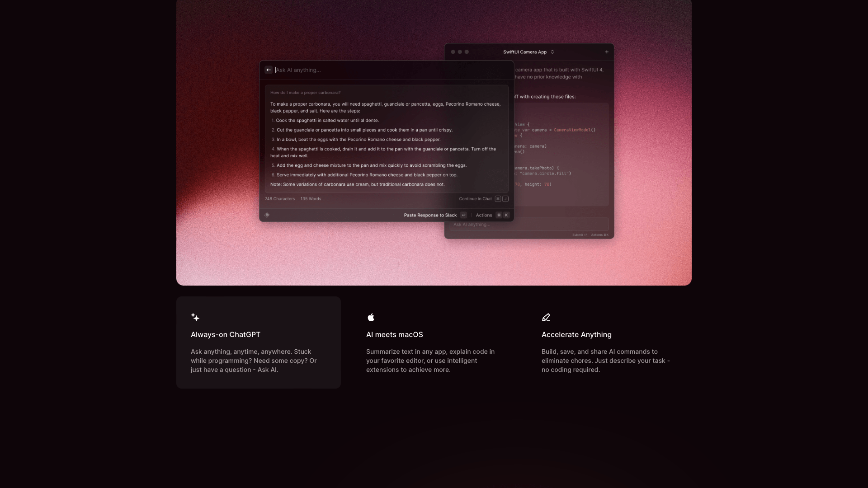This screenshot has width=868, height=488.
Task: Select the 'AI meets macOS' feature heading
Action: click(395, 334)
